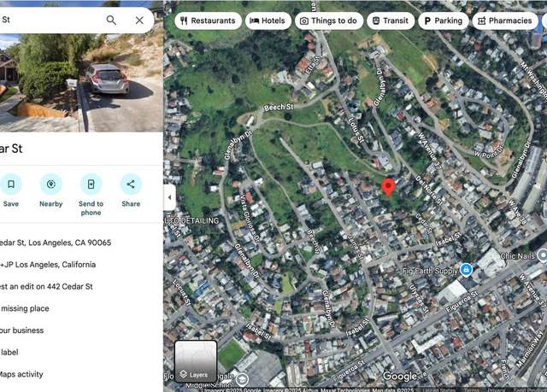Click the Locust St street label
547x392 pixels.
coord(182,292)
